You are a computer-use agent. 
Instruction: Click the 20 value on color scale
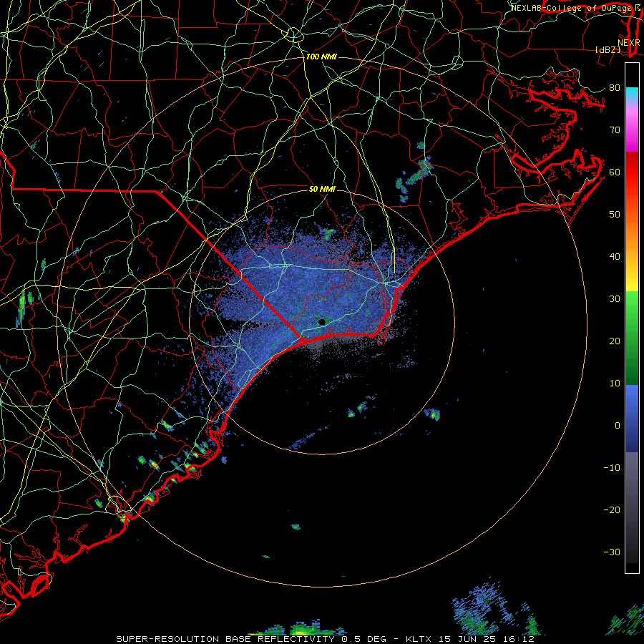click(x=615, y=341)
